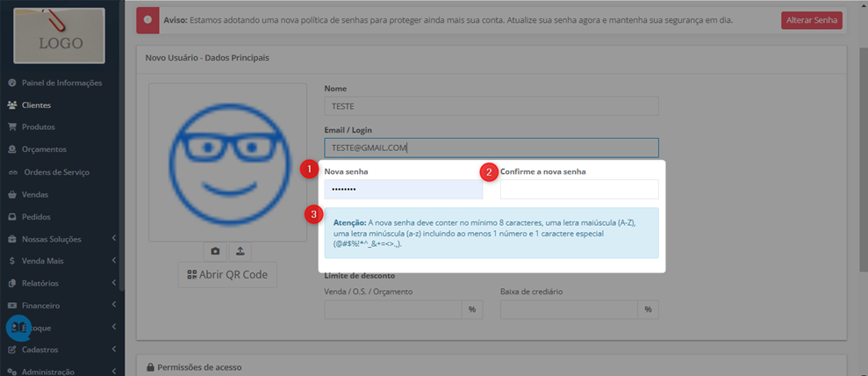The width and height of the screenshot is (868, 376).
Task: Click the camera icon under the avatar
Action: (x=215, y=251)
